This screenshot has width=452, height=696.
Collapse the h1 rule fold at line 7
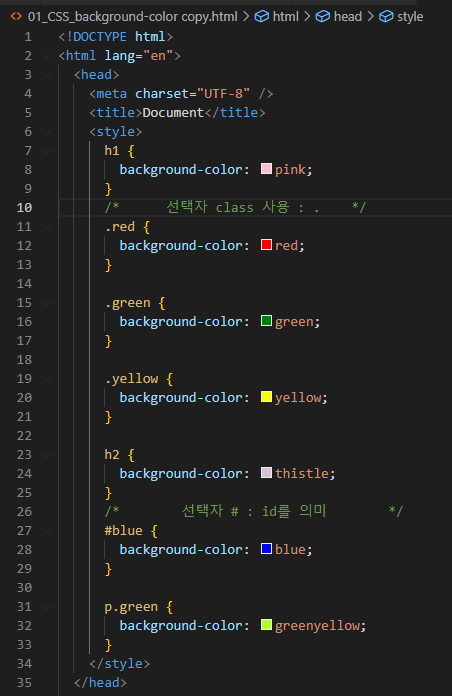pos(47,151)
